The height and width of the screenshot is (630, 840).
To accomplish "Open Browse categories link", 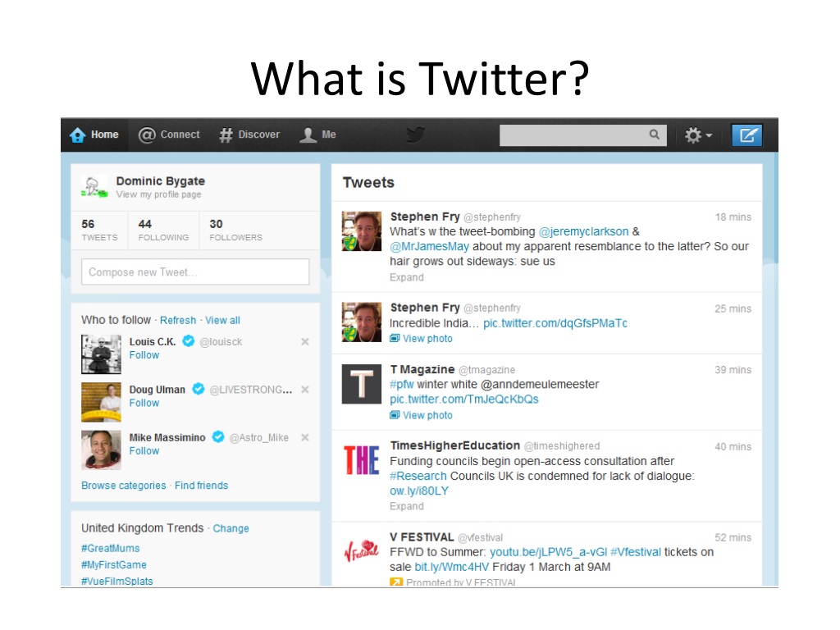I will pyautogui.click(x=124, y=486).
